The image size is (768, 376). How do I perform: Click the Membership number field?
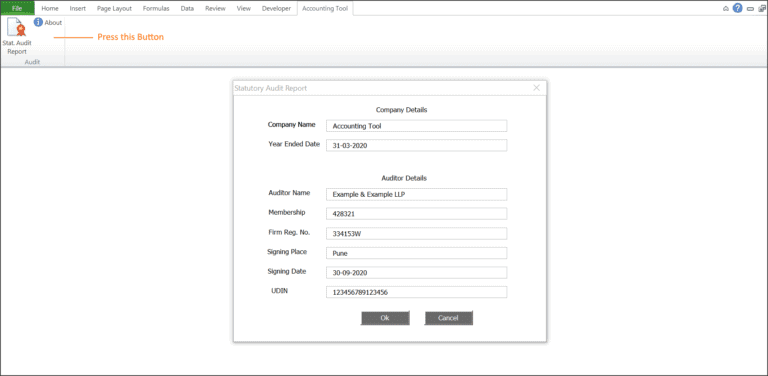(416, 214)
